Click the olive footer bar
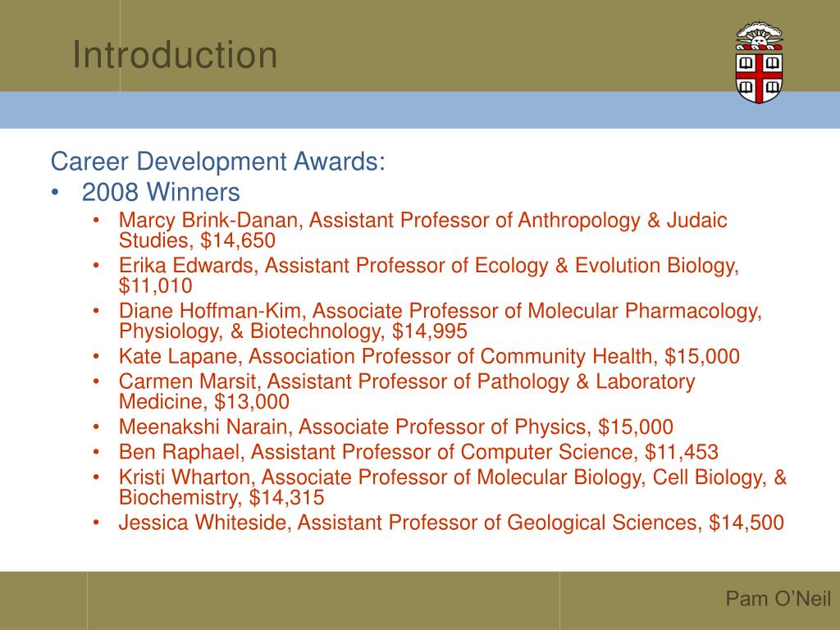The height and width of the screenshot is (630, 840). click(420, 600)
